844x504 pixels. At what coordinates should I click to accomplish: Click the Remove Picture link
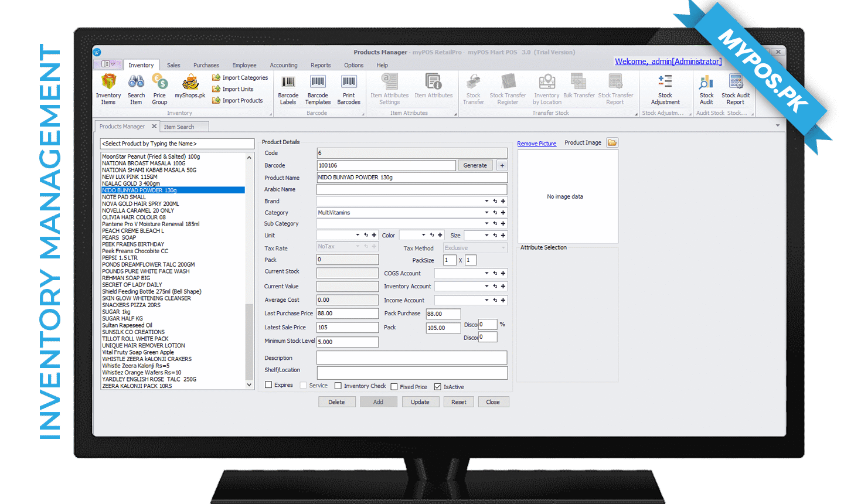[x=536, y=144]
